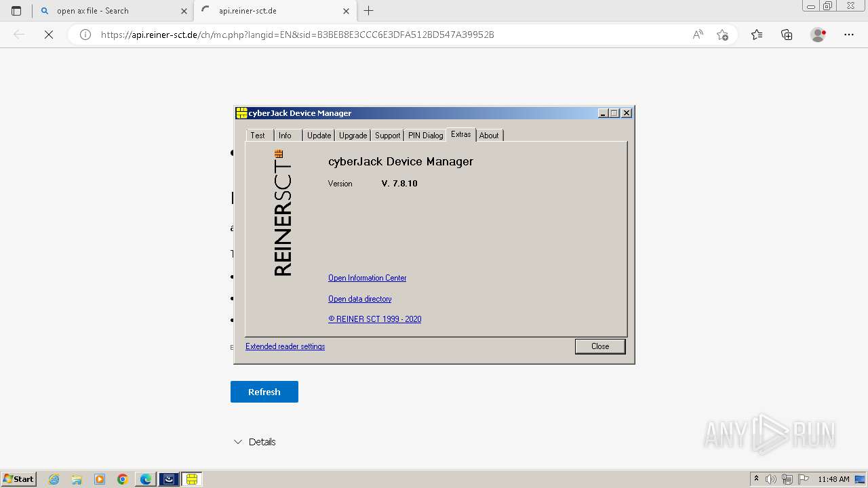View site information icon
868x488 pixels.
(x=85, y=35)
